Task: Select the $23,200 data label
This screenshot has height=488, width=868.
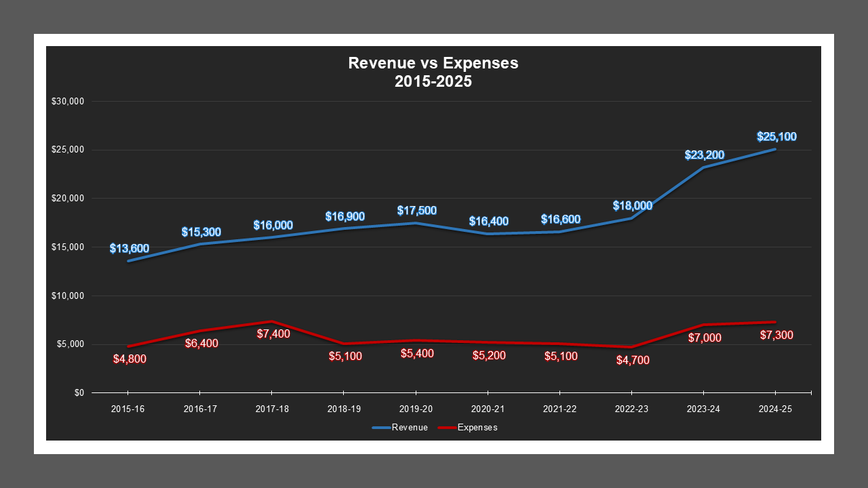Action: pos(704,155)
